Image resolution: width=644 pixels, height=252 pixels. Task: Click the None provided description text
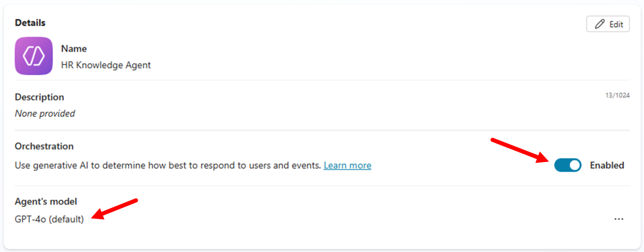pos(45,113)
